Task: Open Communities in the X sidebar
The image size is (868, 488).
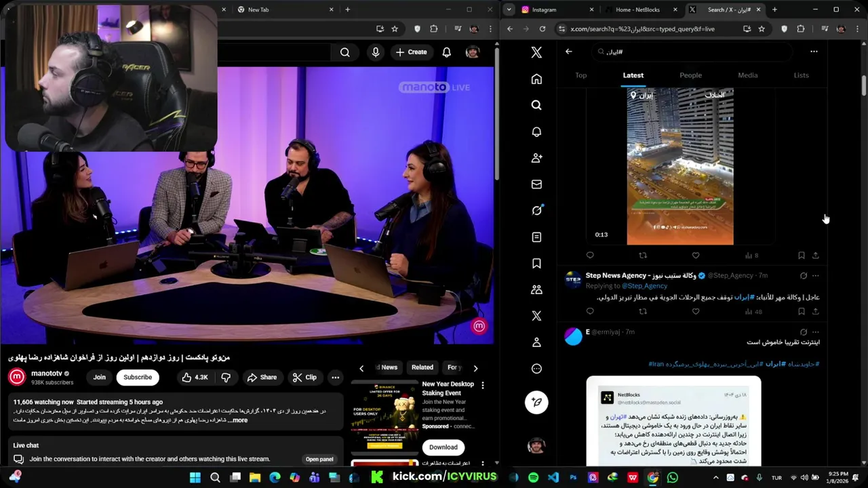Action: [x=536, y=289]
